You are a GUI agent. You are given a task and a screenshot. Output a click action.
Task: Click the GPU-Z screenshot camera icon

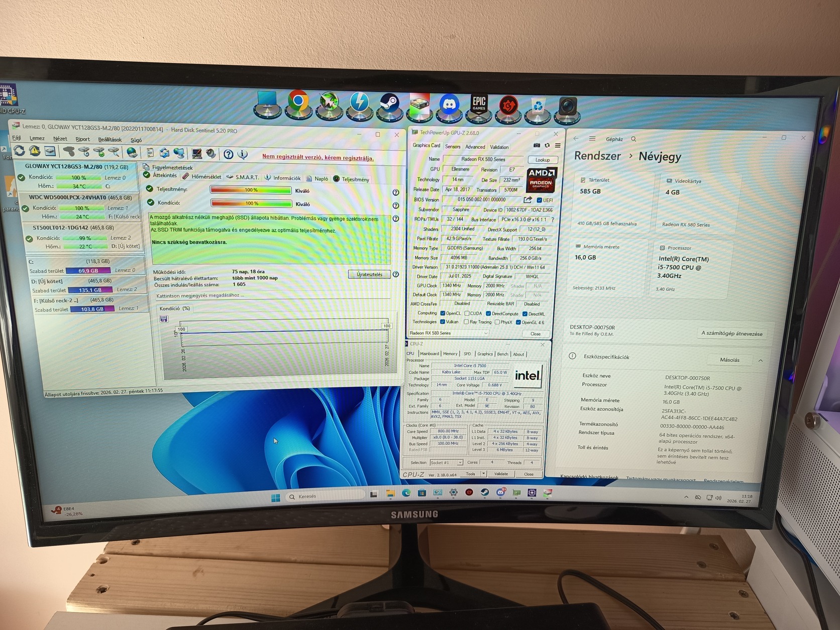[x=537, y=146]
